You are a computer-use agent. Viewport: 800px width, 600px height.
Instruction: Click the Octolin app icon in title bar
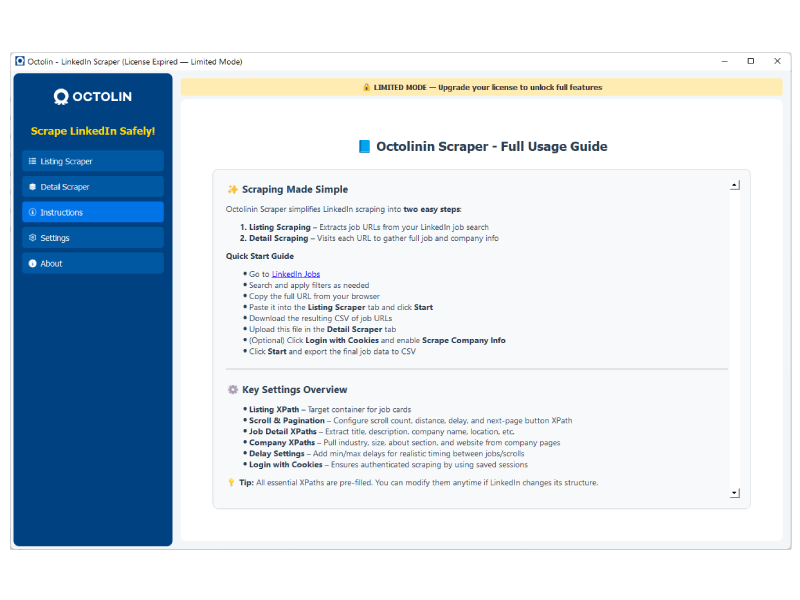tap(20, 61)
